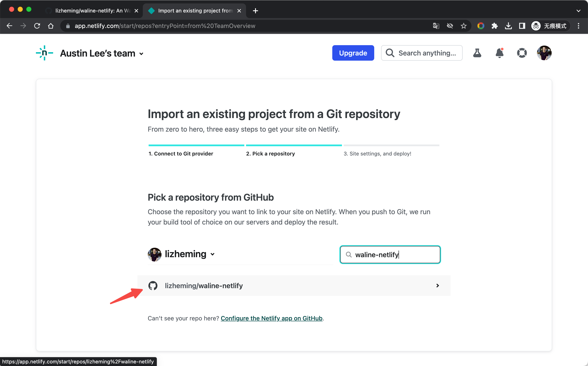Select the Import an existing project tab
588x366 pixels.
(192, 11)
